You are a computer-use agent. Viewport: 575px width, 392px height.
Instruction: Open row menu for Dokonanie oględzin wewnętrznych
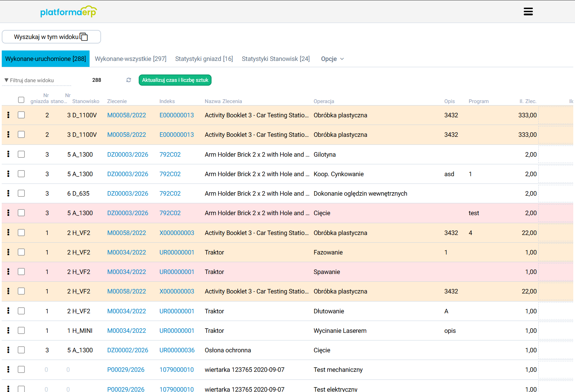(8, 193)
